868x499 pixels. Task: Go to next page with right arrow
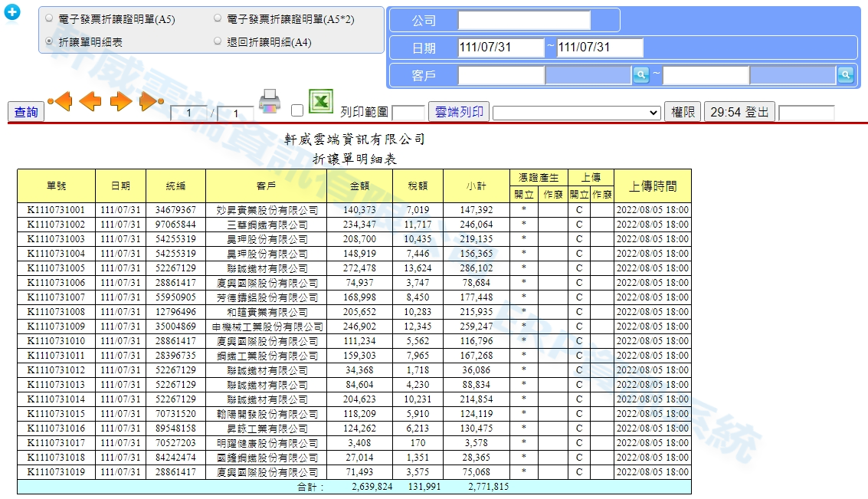(121, 101)
